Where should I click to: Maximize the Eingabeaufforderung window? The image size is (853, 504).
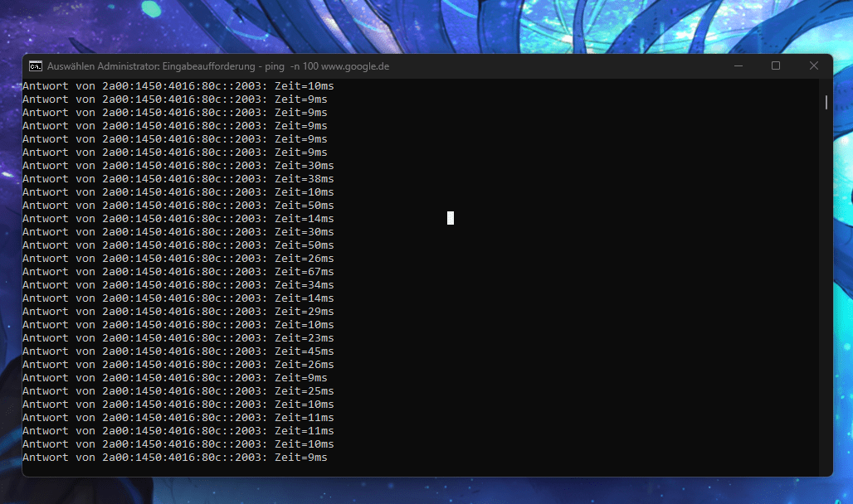(776, 65)
